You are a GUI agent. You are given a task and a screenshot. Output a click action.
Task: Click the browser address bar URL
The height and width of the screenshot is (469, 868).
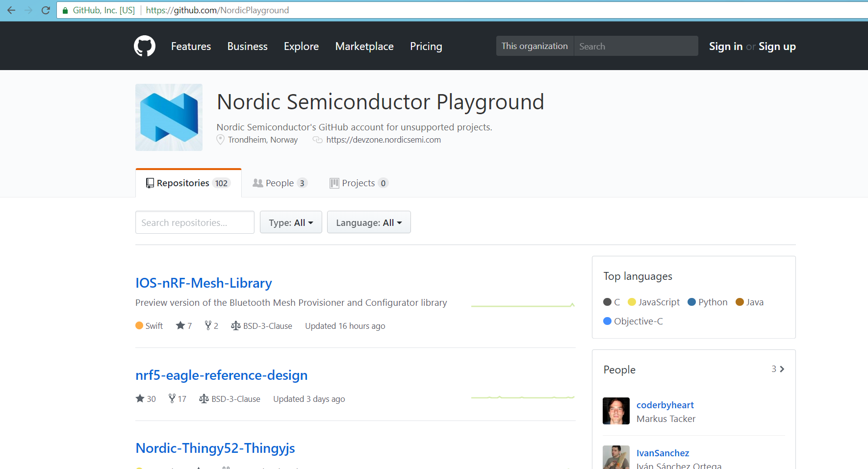tap(217, 10)
